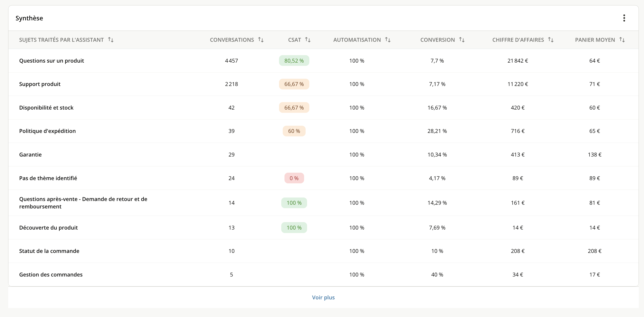Sort by Automatisation arrows icon
The width and height of the screenshot is (644, 317).
click(x=388, y=40)
